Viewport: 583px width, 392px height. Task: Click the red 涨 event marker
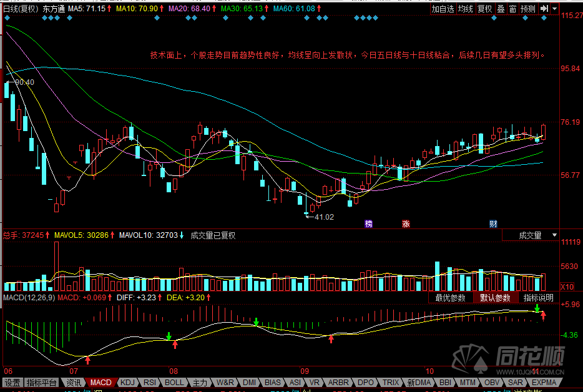pos(406,223)
